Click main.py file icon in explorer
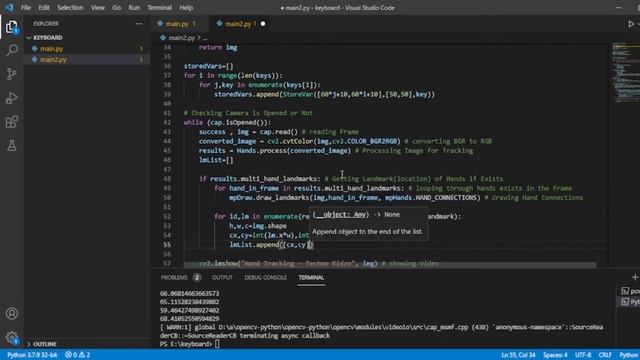 pyautogui.click(x=35, y=49)
